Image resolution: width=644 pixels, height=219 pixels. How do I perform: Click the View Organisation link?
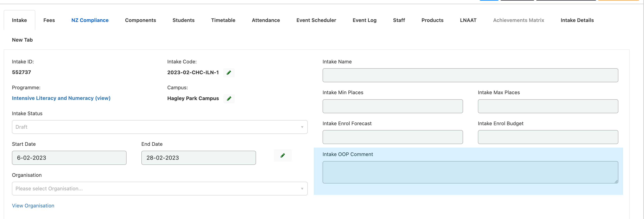coord(33,206)
